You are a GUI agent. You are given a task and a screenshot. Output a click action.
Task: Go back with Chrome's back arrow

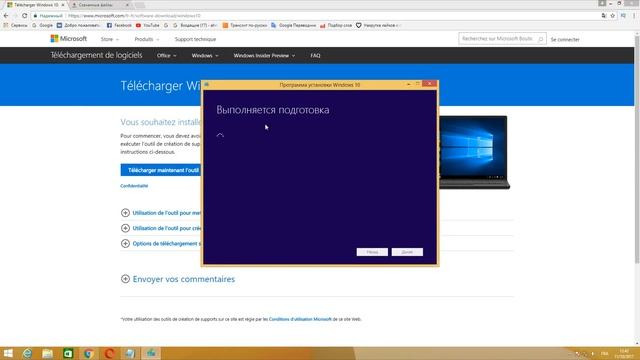tap(6, 16)
